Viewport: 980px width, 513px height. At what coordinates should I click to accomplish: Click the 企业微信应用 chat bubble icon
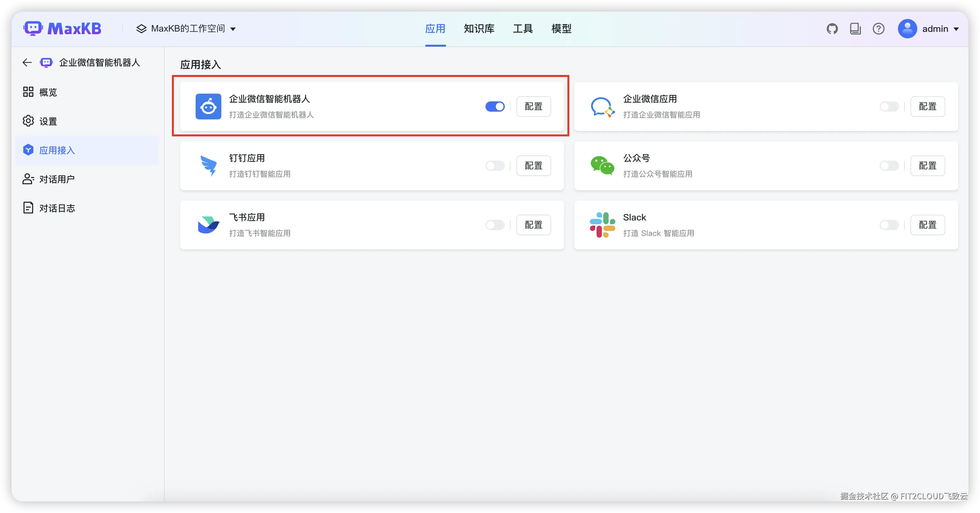click(602, 107)
